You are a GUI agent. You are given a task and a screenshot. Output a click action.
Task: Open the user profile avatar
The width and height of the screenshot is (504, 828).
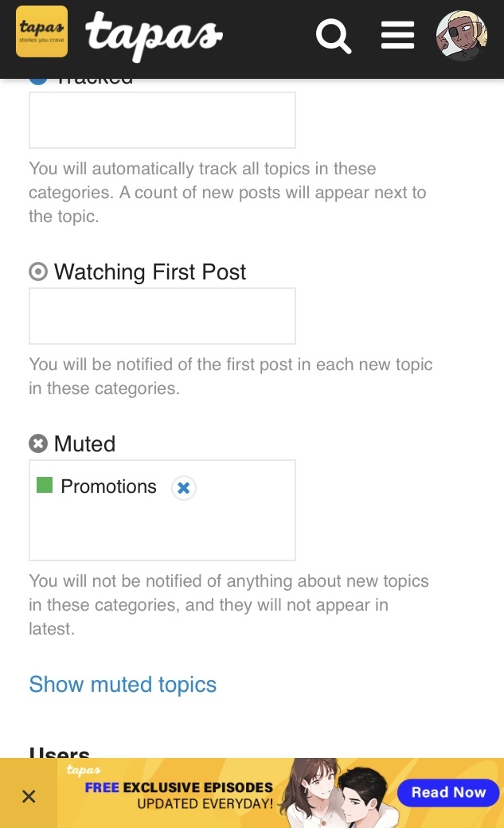coord(461,36)
